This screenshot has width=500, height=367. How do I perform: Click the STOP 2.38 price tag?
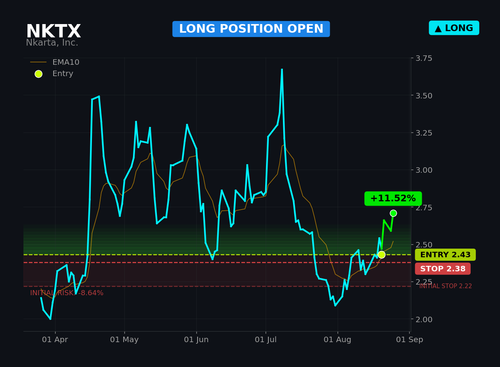pyautogui.click(x=443, y=269)
